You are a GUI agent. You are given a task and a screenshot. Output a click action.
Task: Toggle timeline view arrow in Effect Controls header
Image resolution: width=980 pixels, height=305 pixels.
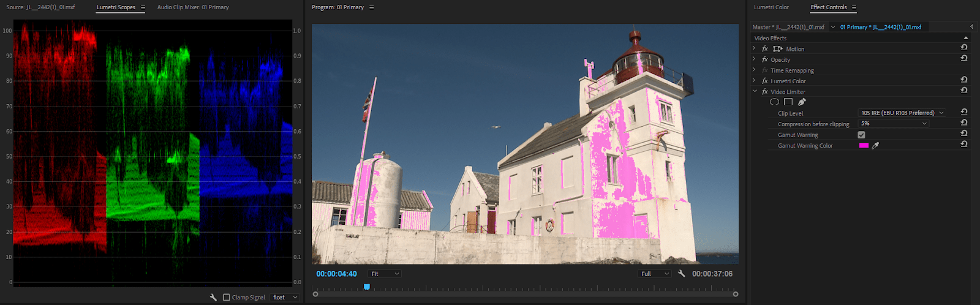pos(972,27)
